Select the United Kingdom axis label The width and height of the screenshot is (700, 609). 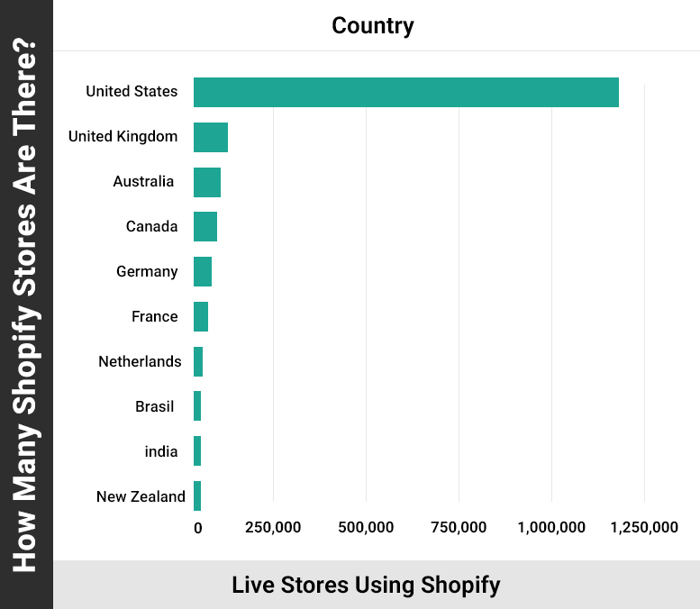[x=123, y=137]
